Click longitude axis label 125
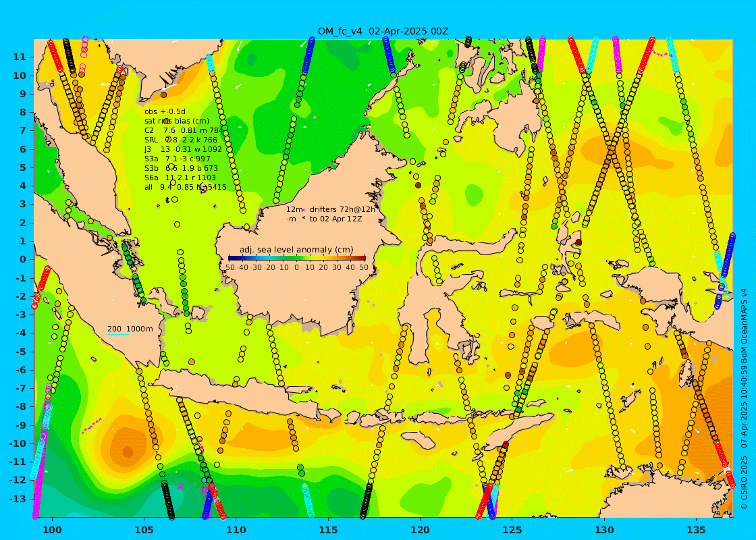The image size is (756, 540). click(x=512, y=529)
